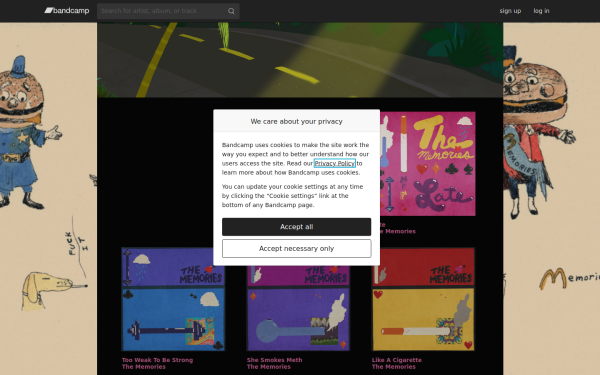Accept all cookies
The height and width of the screenshot is (375, 600).
coord(297,227)
